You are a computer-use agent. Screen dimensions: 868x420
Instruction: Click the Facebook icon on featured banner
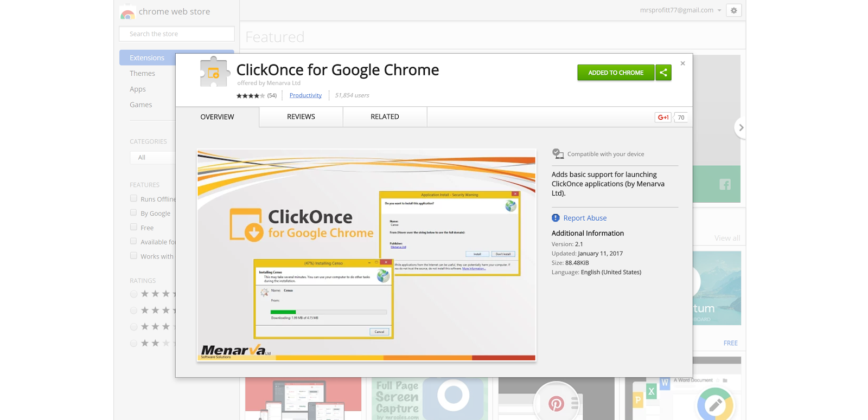(725, 184)
